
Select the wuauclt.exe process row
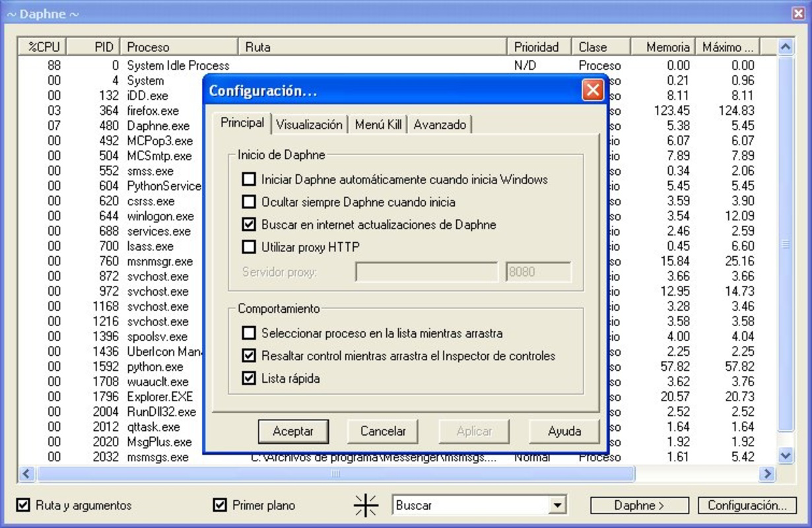click(158, 382)
